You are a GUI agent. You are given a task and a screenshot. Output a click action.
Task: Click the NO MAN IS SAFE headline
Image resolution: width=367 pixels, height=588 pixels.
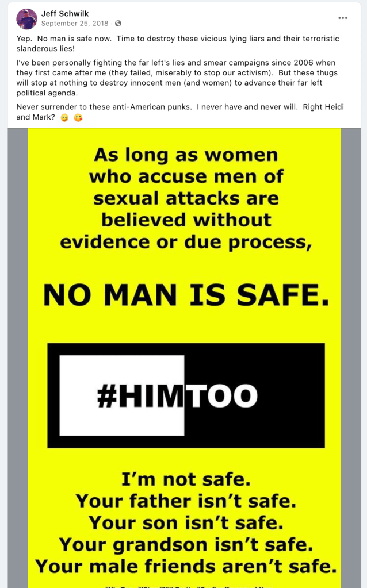pyautogui.click(x=186, y=295)
